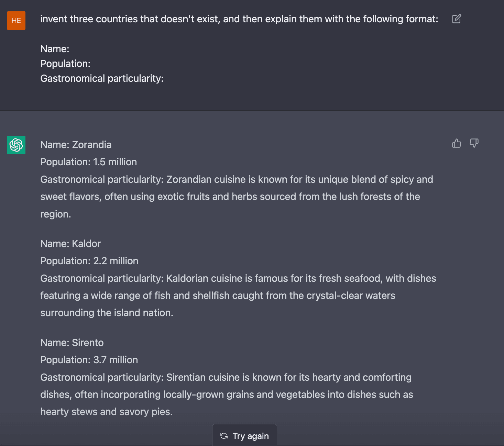Click the regenerate arrows icon beside Try again
Viewport: 504px width, 446px height.
coord(224,436)
